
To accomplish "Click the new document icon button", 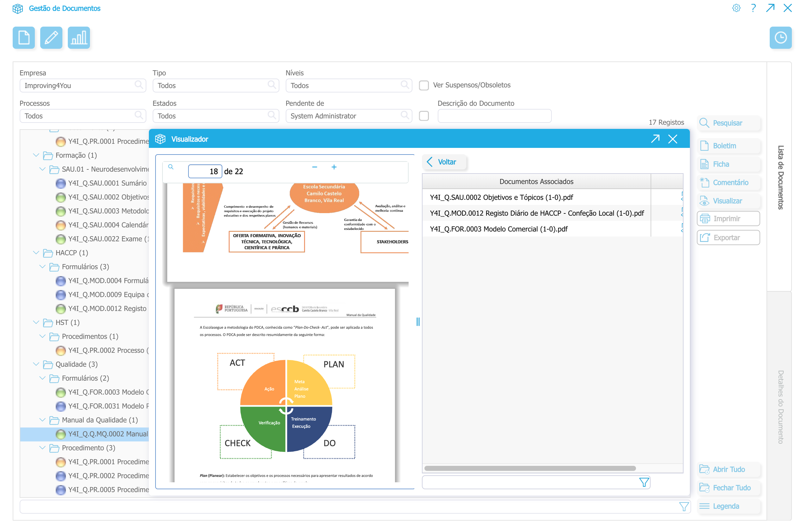I will [x=23, y=37].
